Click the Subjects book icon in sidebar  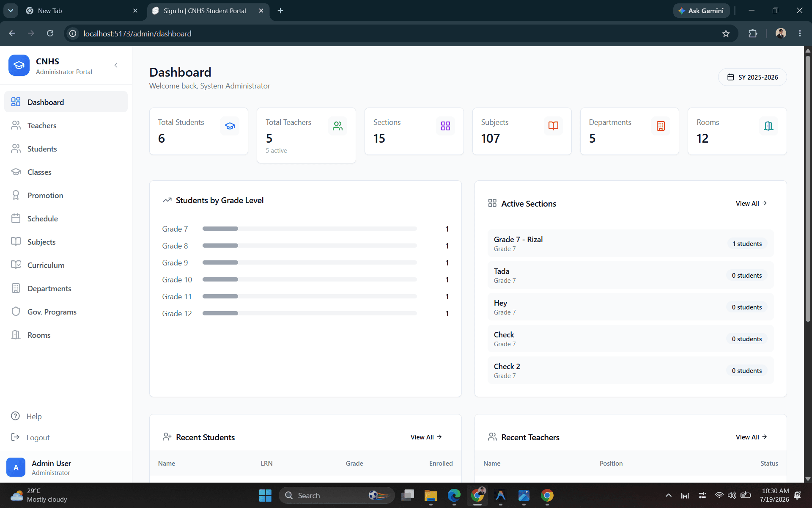16,242
